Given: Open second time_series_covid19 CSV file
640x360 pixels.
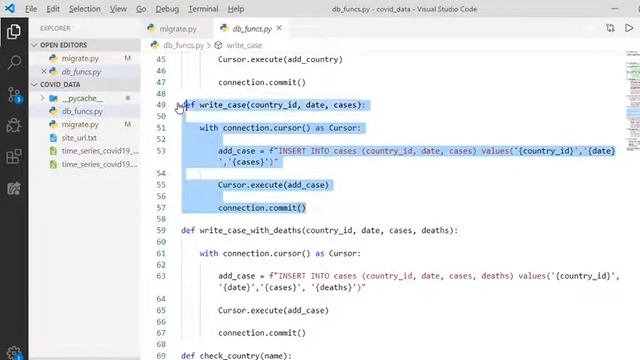Looking at the screenshot, I should (85, 164).
